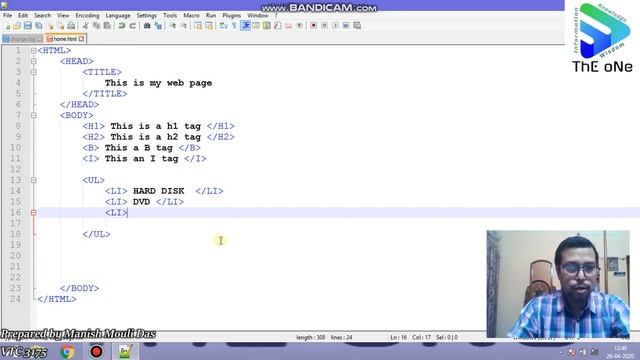Open the Encoding menu
Viewport: 640px width, 360px height.
87,16
